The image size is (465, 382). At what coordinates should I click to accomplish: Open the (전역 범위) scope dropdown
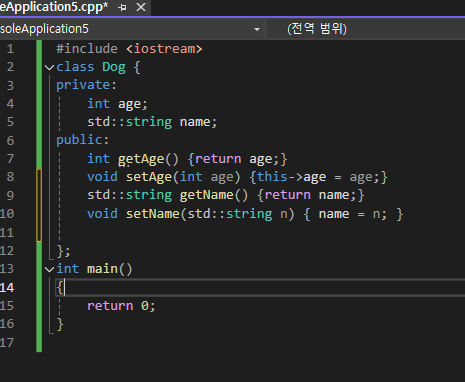pos(366,29)
